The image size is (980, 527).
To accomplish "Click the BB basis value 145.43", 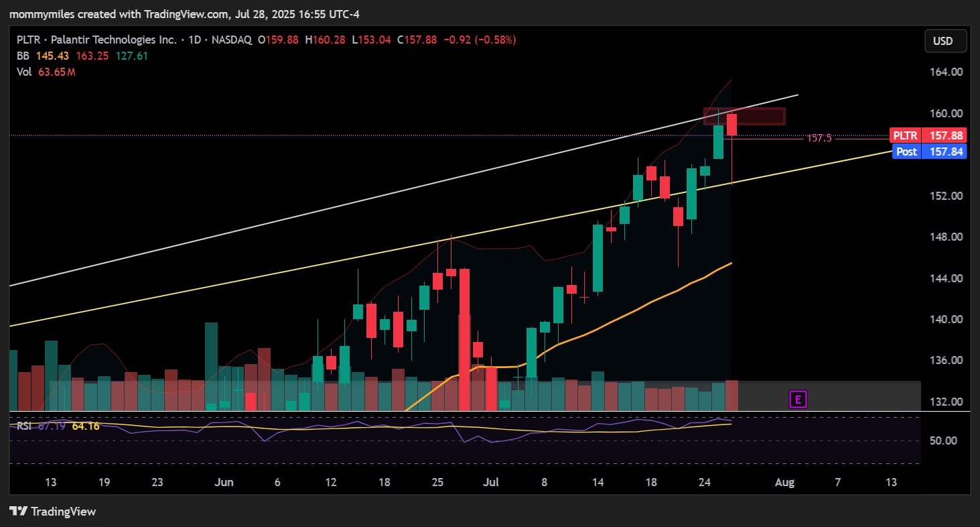I will (x=52, y=56).
